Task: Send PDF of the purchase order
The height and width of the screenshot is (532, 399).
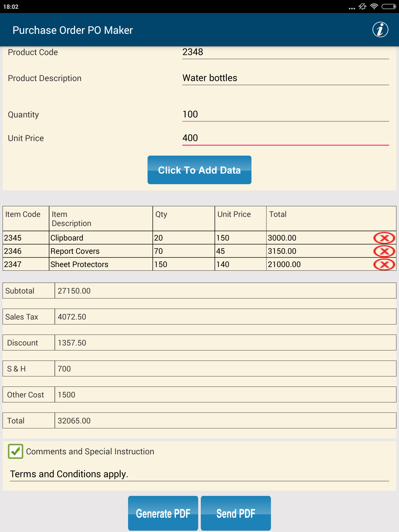Action: click(236, 513)
